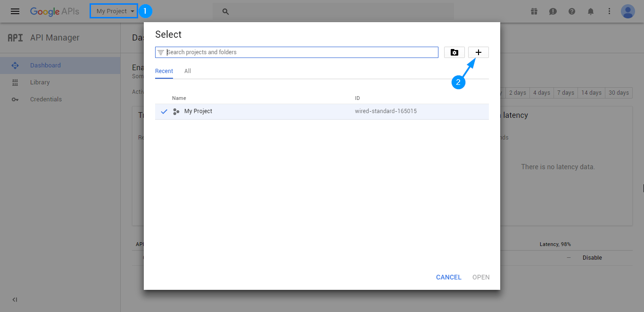Screen dimensions: 644x312
Task: Open Dashboard in the sidebar
Action: pos(45,66)
